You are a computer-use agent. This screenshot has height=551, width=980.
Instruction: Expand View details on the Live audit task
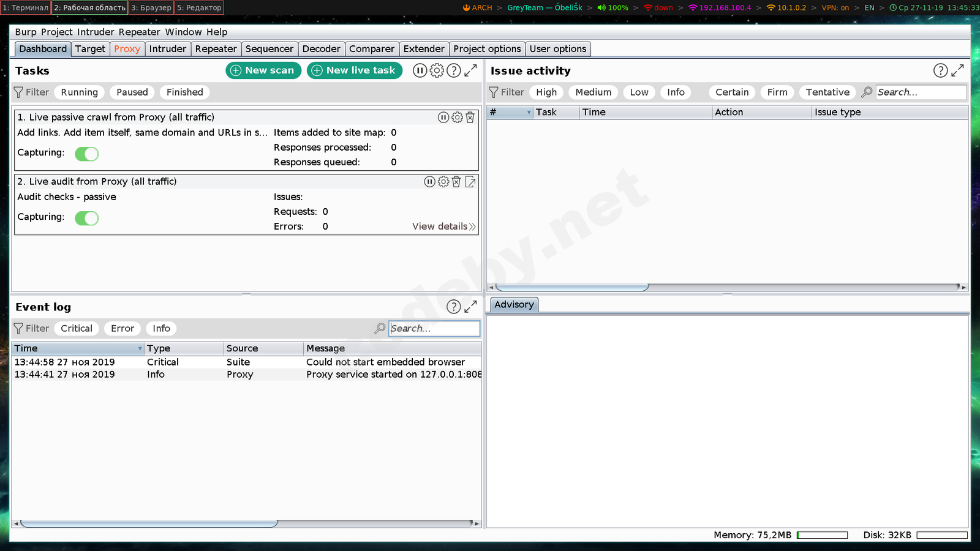pyautogui.click(x=440, y=226)
